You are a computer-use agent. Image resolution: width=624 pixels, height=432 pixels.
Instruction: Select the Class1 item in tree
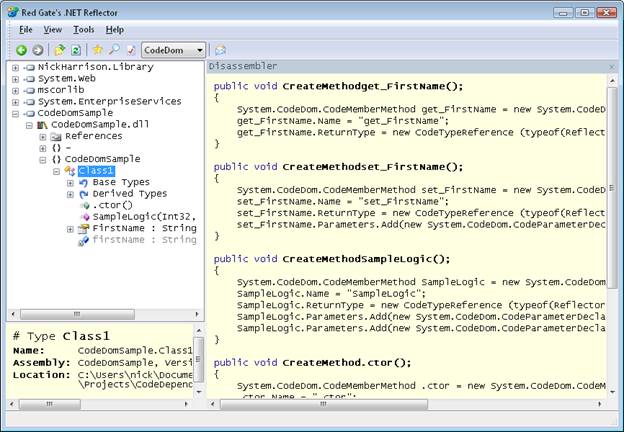point(96,171)
